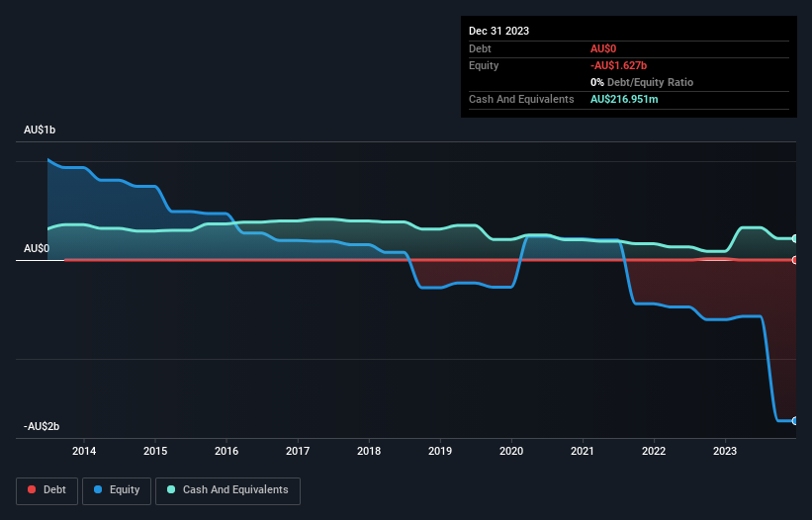
Task: Click the 2020 x-axis label
Action: click(511, 451)
